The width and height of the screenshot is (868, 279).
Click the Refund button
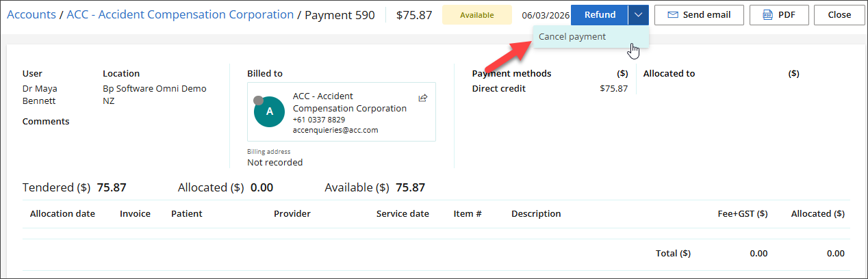point(600,14)
